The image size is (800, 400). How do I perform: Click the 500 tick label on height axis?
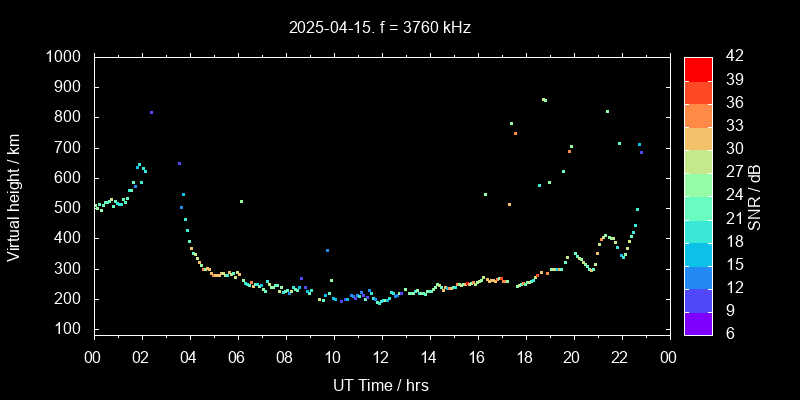tap(72, 208)
